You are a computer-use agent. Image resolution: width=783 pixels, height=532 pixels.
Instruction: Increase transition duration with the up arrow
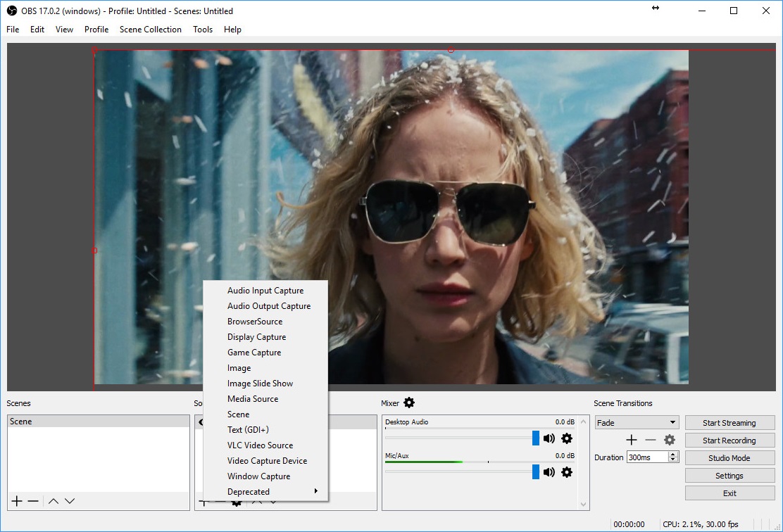coord(673,454)
